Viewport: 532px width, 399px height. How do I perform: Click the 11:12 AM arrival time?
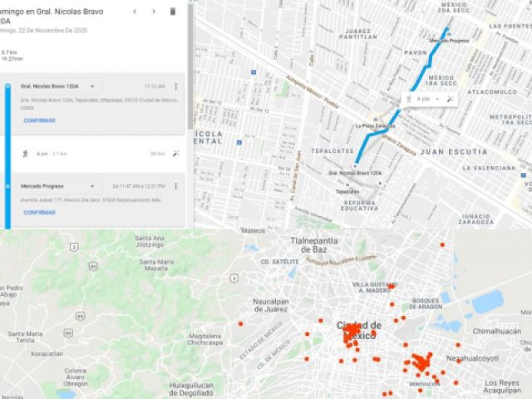pyautogui.click(x=155, y=86)
